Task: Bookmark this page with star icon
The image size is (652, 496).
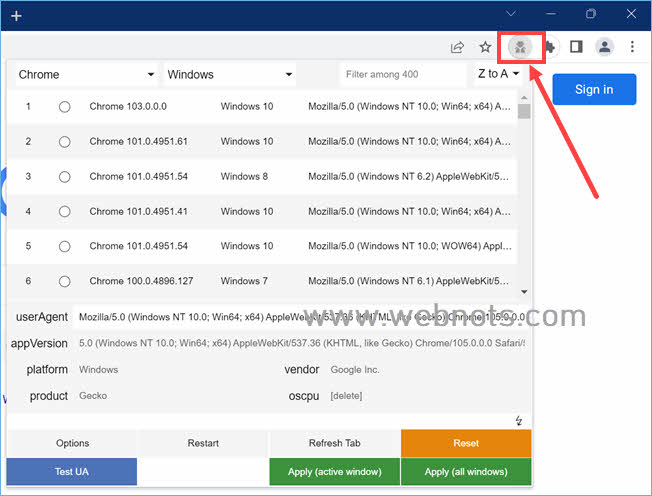Action: pyautogui.click(x=485, y=47)
